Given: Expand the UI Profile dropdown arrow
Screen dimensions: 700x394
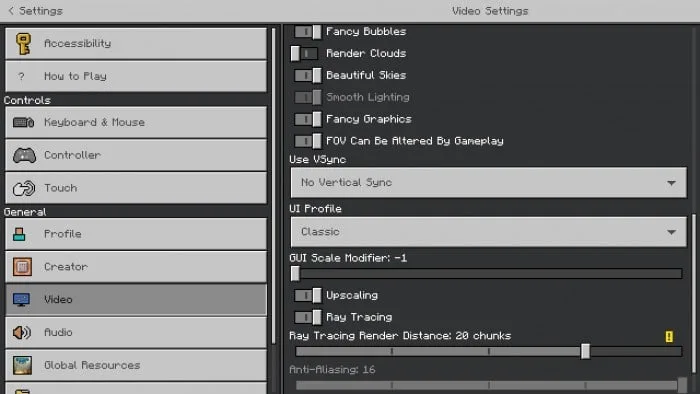Looking at the screenshot, I should pos(671,232).
